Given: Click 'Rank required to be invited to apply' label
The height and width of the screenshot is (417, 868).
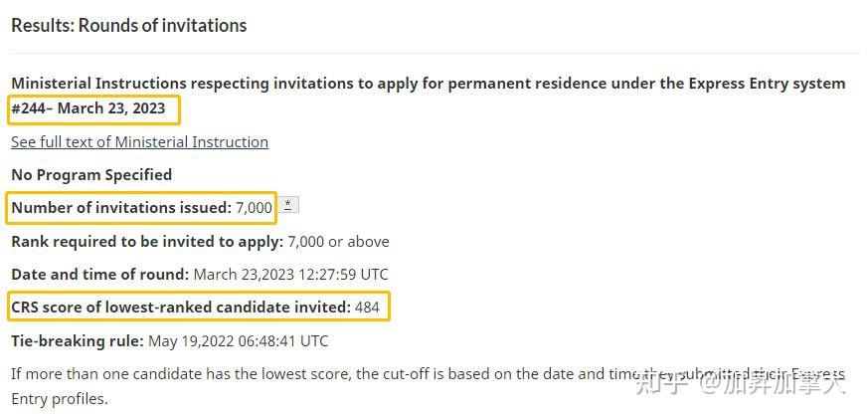Looking at the screenshot, I should [x=148, y=242].
